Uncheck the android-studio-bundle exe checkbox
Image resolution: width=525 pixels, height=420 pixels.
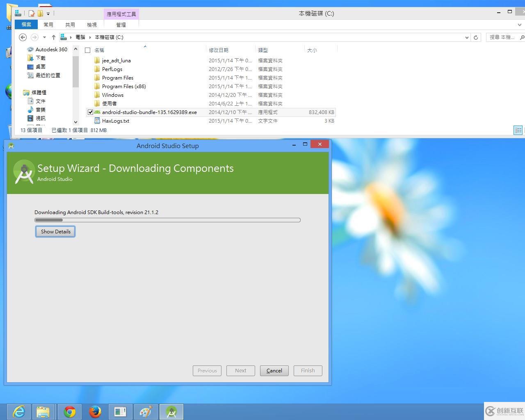(90, 112)
